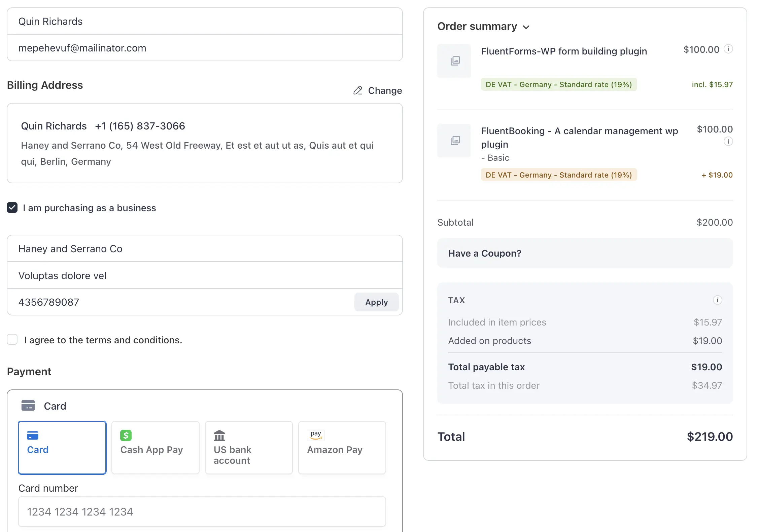758x532 pixels.
Task: Click the Card number input field
Action: click(202, 511)
